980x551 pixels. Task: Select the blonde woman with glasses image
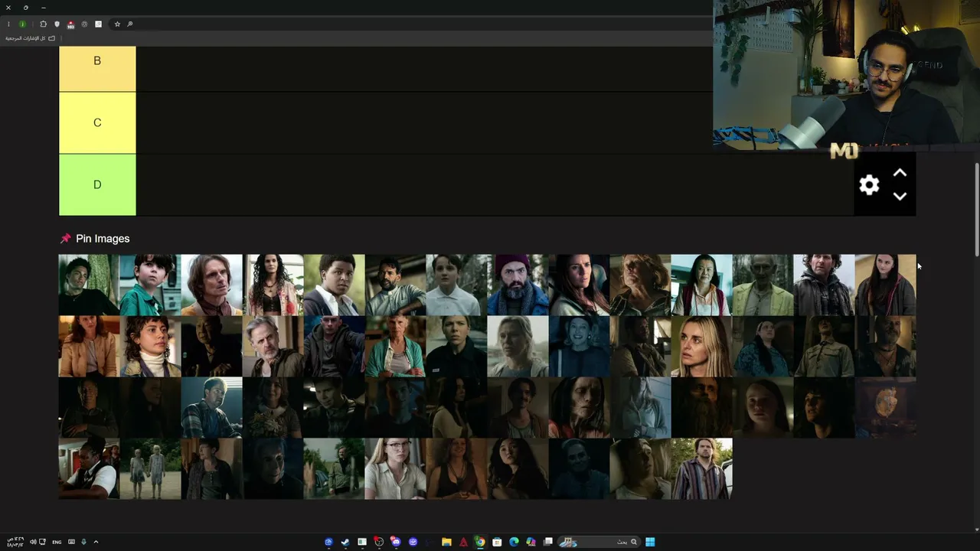point(395,468)
